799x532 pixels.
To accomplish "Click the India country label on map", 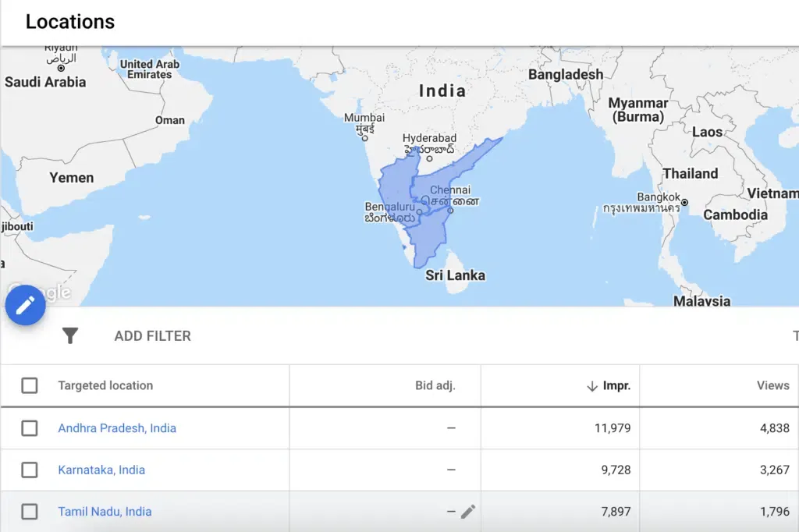I will point(442,90).
